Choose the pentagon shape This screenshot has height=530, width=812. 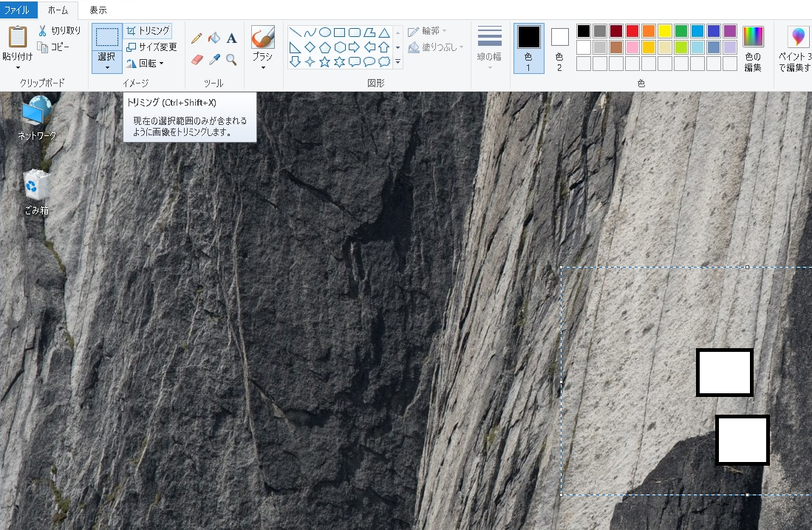point(324,47)
